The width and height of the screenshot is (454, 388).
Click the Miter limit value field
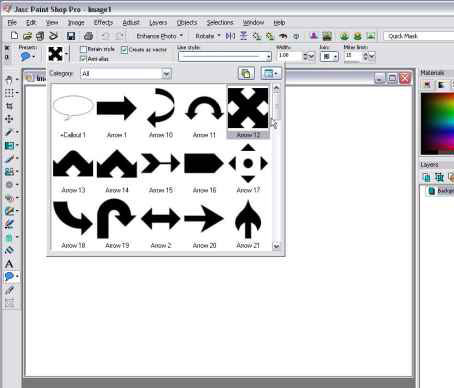coord(353,56)
